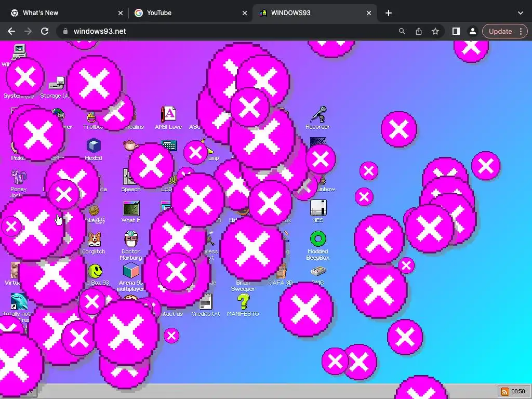Open the Chrome three-dot menu
532x399 pixels.
click(521, 31)
